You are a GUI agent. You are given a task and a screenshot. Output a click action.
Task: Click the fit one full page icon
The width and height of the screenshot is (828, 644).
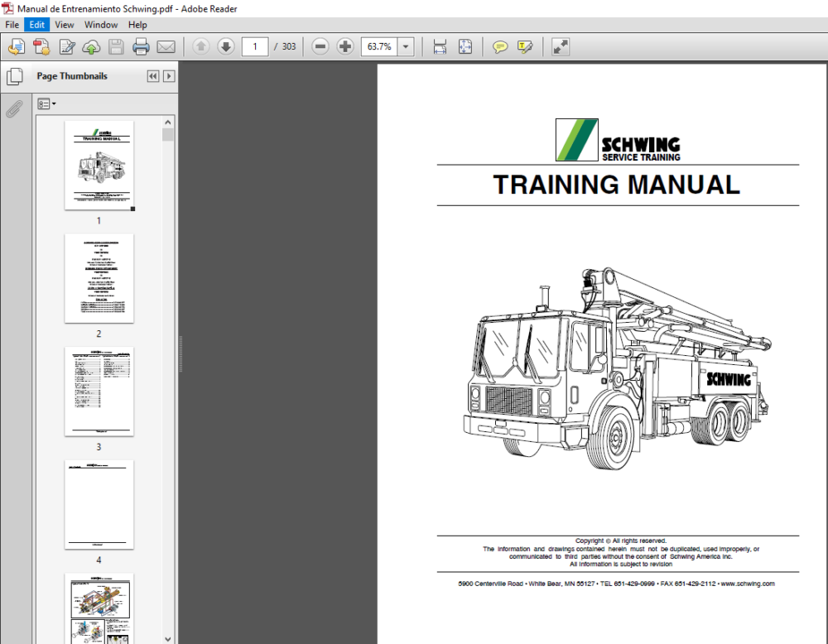[x=465, y=46]
